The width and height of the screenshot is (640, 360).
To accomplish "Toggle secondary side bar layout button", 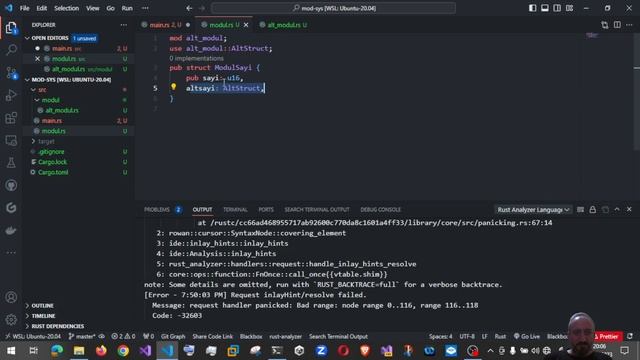I will coord(557,8).
